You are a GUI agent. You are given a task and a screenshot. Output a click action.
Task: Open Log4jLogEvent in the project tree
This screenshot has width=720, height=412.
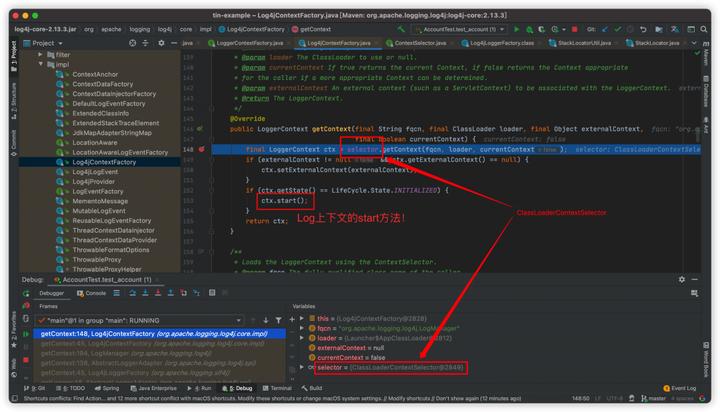click(95, 172)
